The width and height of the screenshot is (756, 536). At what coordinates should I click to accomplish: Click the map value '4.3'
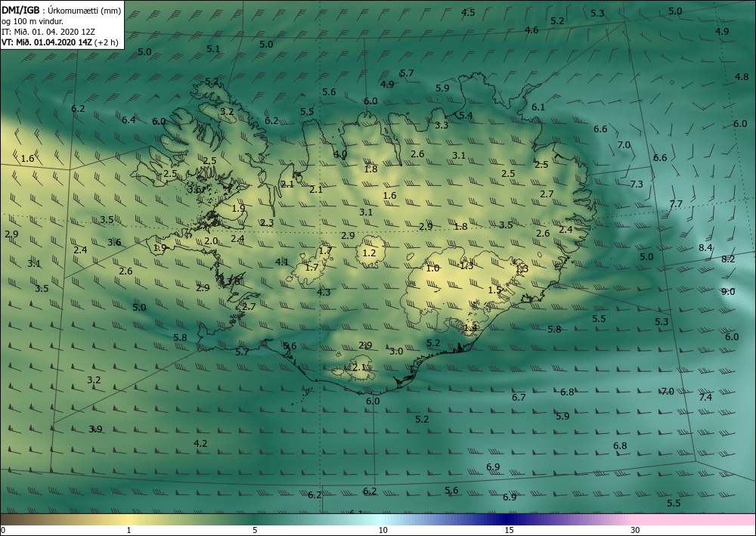[x=324, y=292]
